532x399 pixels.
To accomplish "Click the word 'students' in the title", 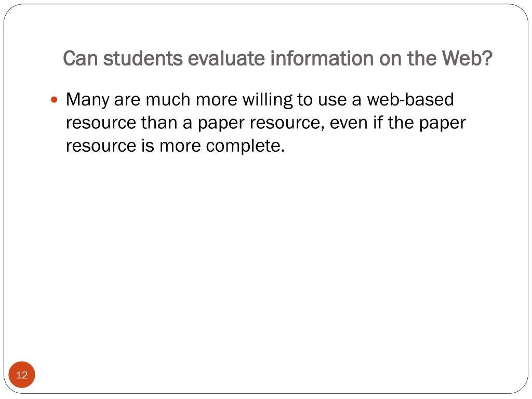I will 143,58.
